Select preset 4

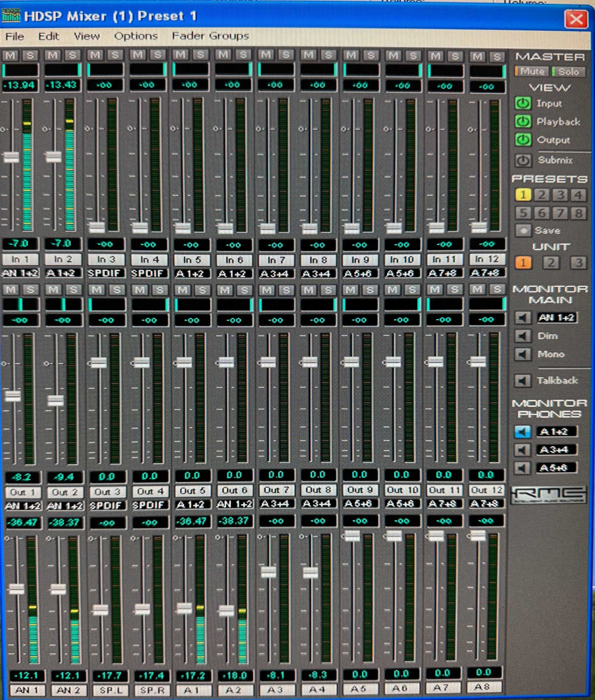(578, 195)
